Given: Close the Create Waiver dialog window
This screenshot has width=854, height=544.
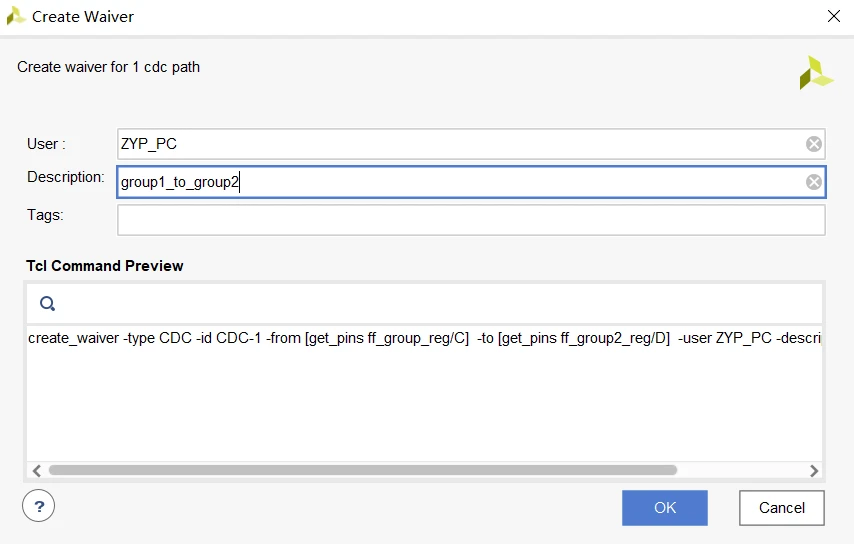Looking at the screenshot, I should 833,16.
